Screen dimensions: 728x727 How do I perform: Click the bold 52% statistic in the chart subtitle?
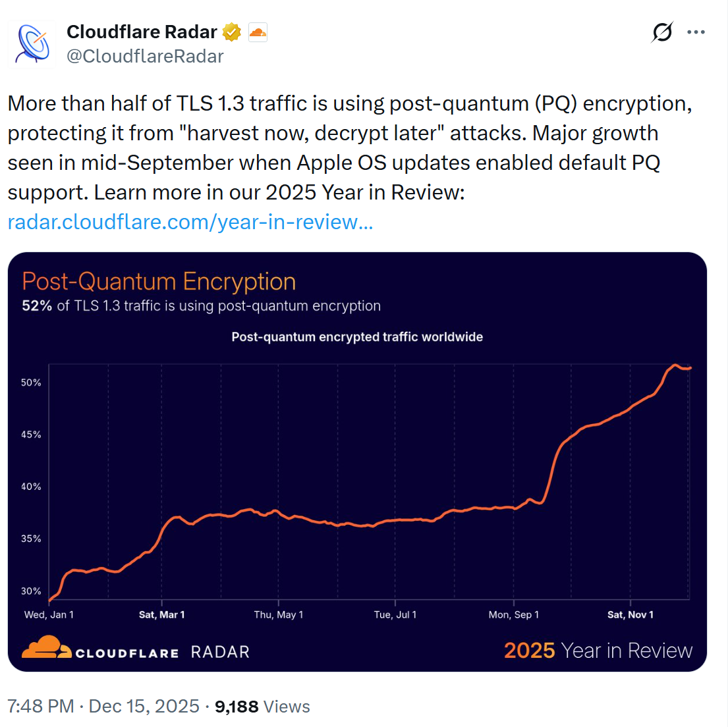37,306
